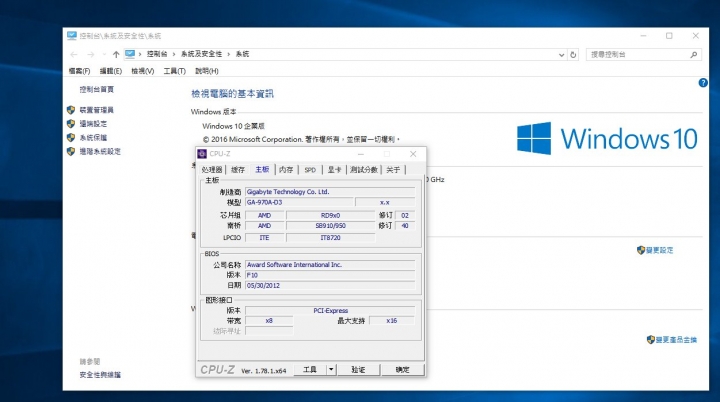Click the 變更產品金鑰 link
The width and height of the screenshot is (720, 402).
(x=676, y=340)
